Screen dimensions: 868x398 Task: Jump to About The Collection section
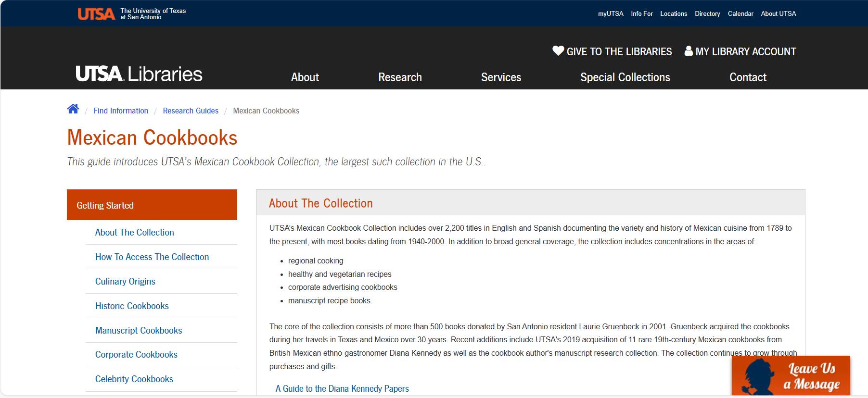pos(135,232)
